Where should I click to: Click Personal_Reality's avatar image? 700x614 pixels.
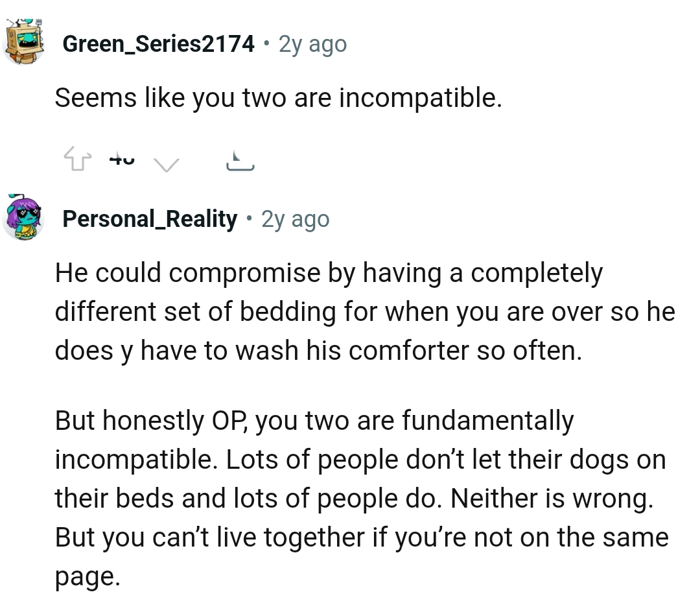coord(25,216)
